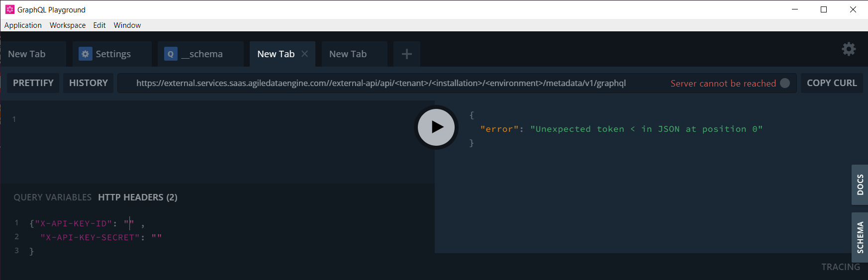Click the Settings tab gear icon
This screenshot has width=868, height=280.
86,54
